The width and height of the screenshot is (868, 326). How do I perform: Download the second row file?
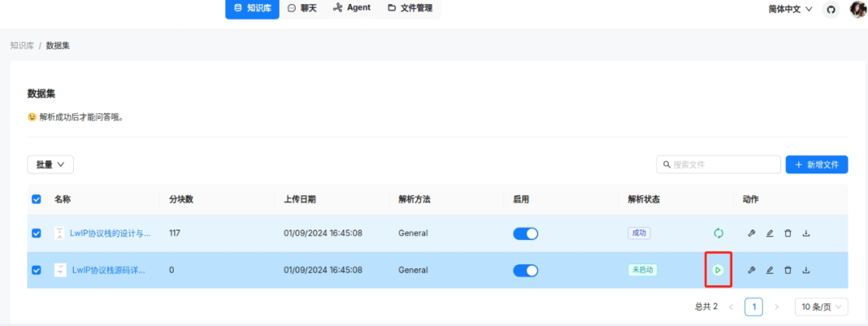pos(806,270)
